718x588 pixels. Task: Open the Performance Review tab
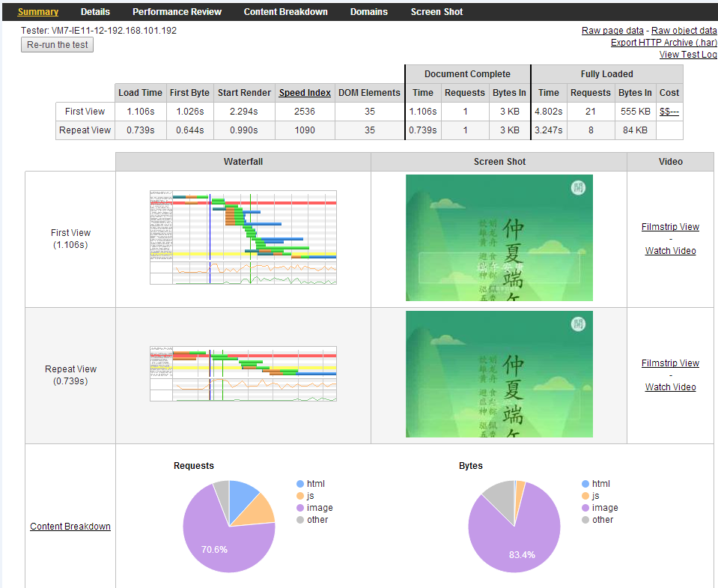(177, 12)
